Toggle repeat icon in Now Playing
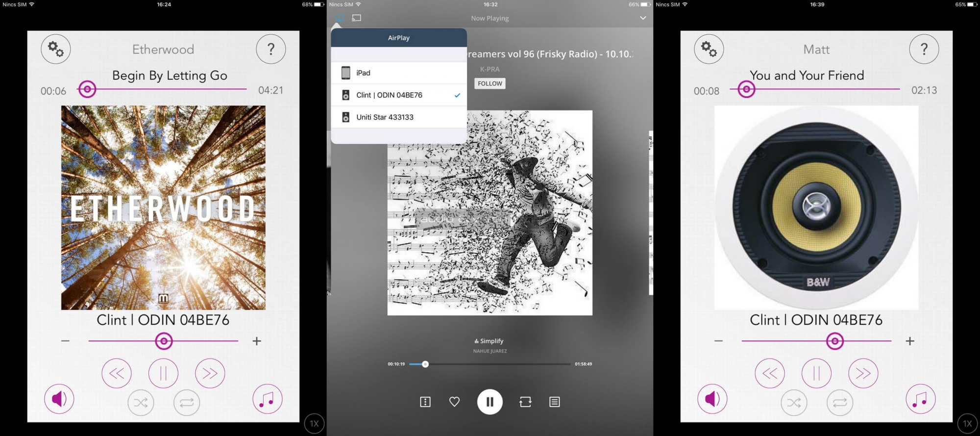 (525, 402)
